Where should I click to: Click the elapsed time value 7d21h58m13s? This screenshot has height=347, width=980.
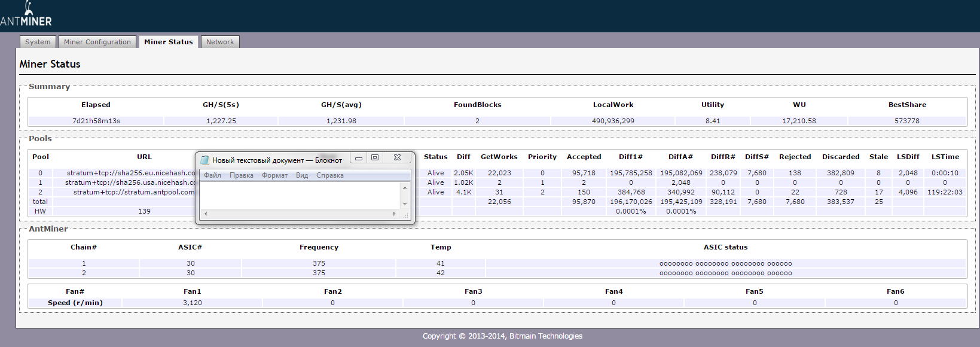pos(96,121)
